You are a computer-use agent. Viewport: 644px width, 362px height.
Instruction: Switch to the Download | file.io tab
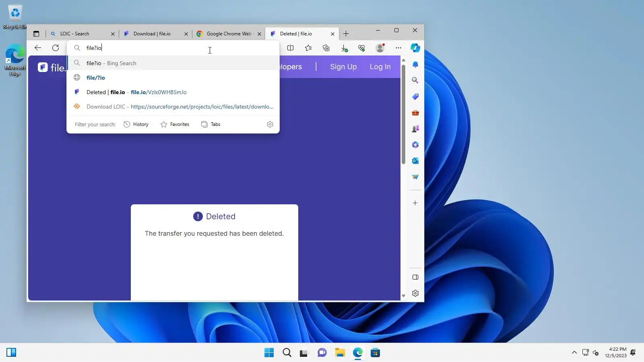pyautogui.click(x=155, y=34)
